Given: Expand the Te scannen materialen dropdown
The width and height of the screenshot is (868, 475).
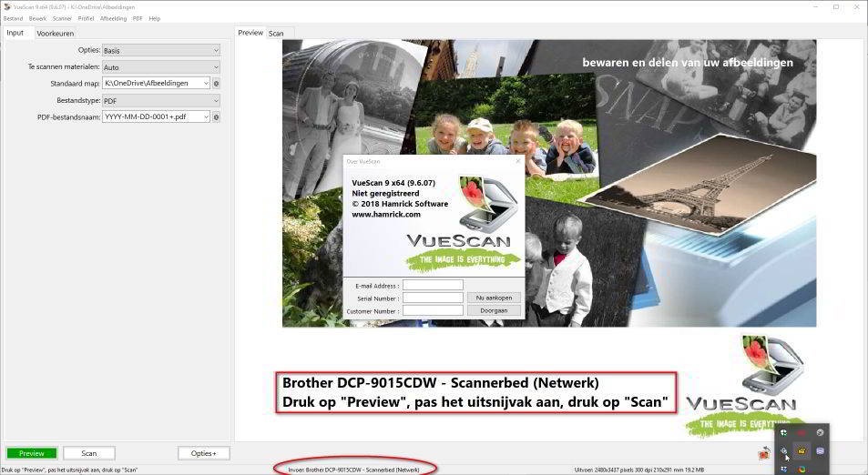Looking at the screenshot, I should [x=161, y=67].
